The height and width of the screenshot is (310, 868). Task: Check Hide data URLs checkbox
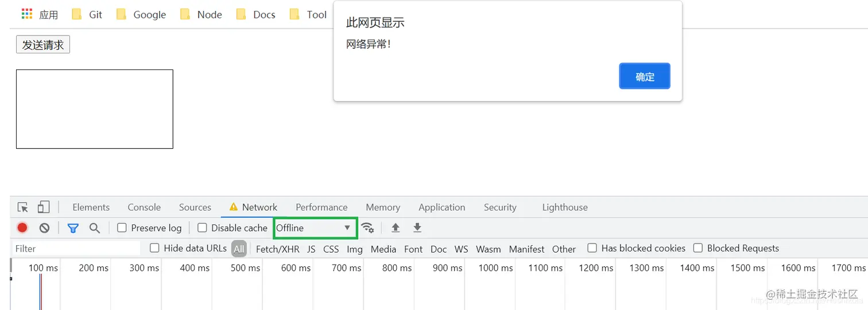[x=154, y=248]
